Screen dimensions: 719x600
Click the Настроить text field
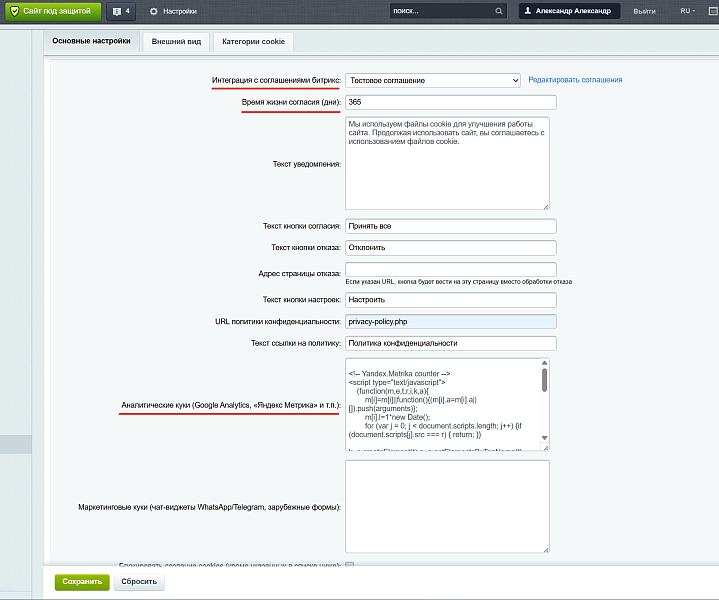[x=451, y=300]
